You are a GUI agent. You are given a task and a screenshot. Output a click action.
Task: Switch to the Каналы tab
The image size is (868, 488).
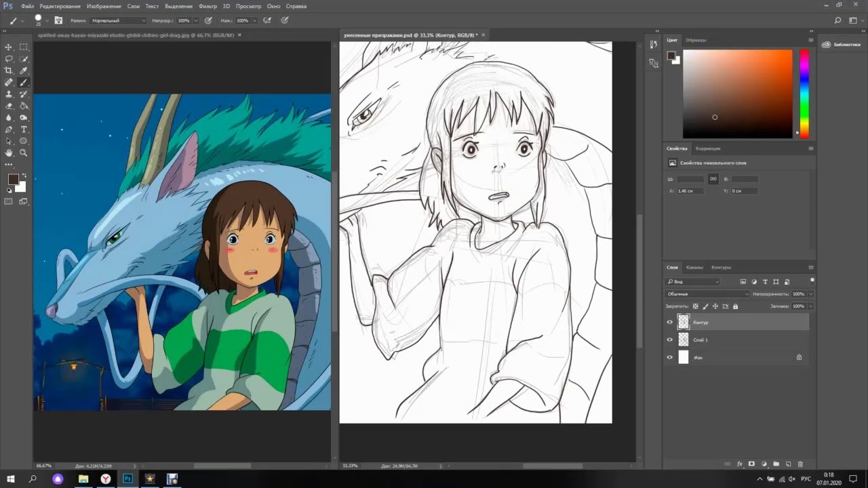click(x=694, y=267)
